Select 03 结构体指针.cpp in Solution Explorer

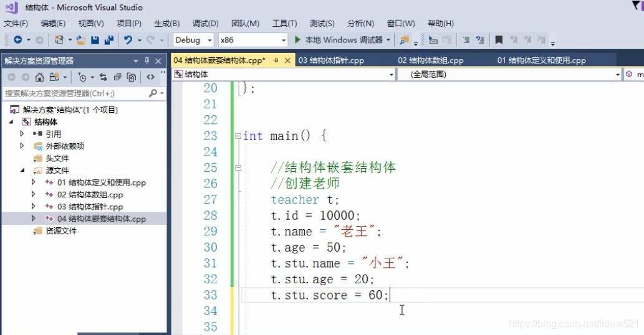(x=90, y=207)
